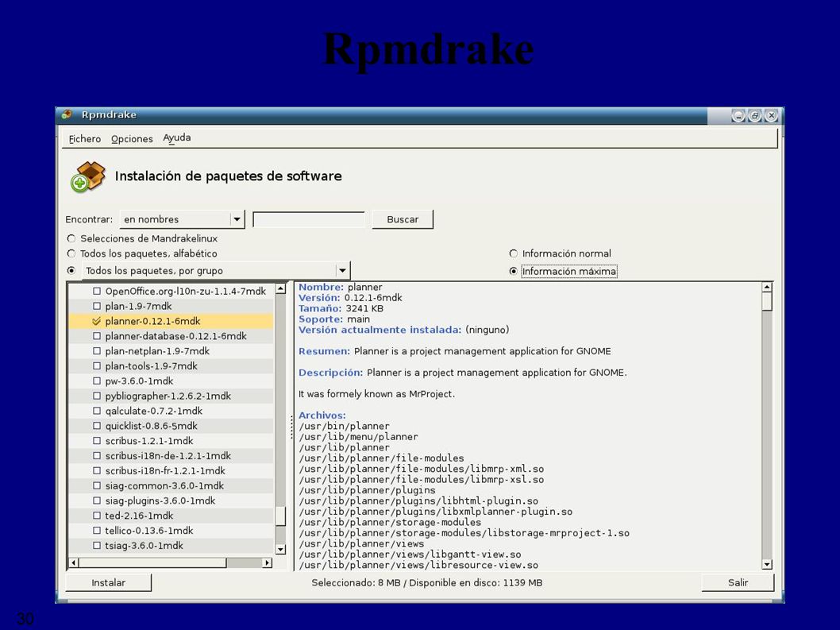The width and height of the screenshot is (840, 630).
Task: Click the 'Versión: 0.12.1-6mdk' line
Action: [350, 298]
